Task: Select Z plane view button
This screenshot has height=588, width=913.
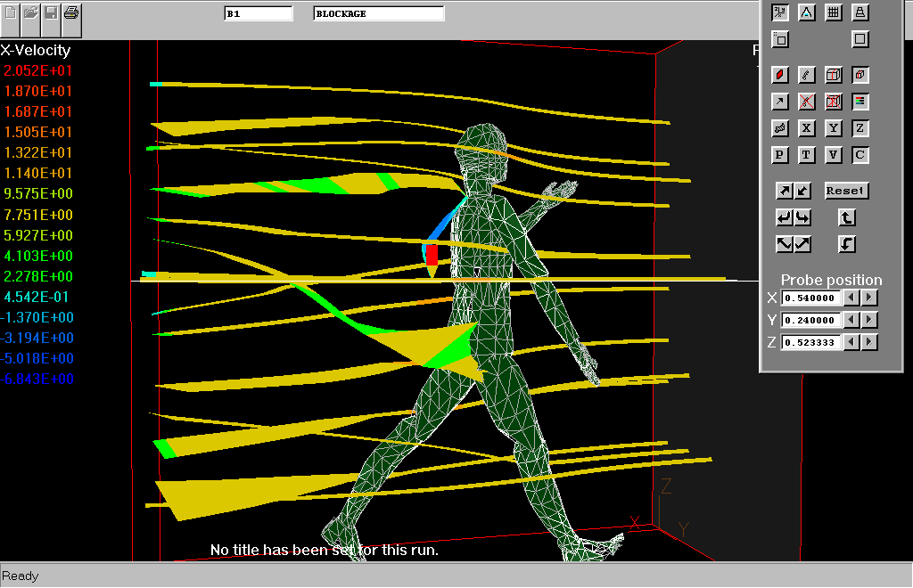Action: point(860,128)
